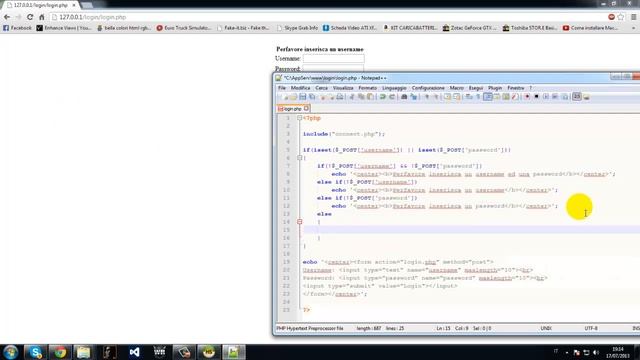This screenshot has height=360, width=640.
Task: Open Skype from the taskbar
Action: point(35,352)
